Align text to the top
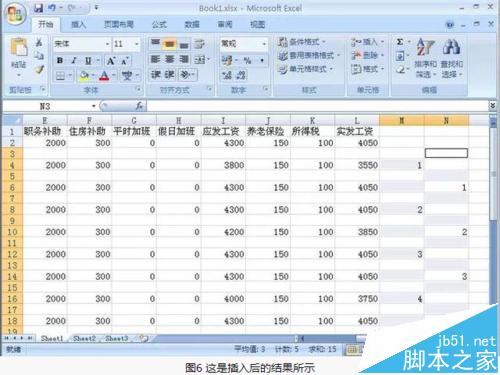500x375 pixels. (x=155, y=43)
